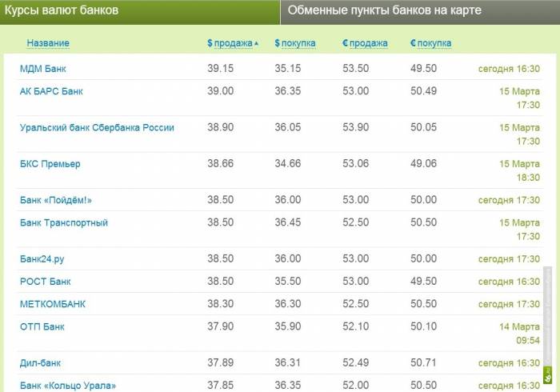Click МДМ Банк update time сегодня 16:30

(x=509, y=69)
